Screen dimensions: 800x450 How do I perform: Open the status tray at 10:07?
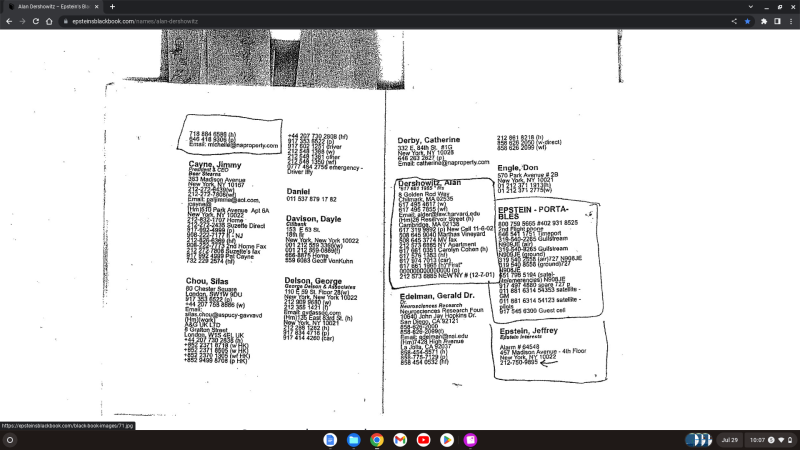pos(771,440)
